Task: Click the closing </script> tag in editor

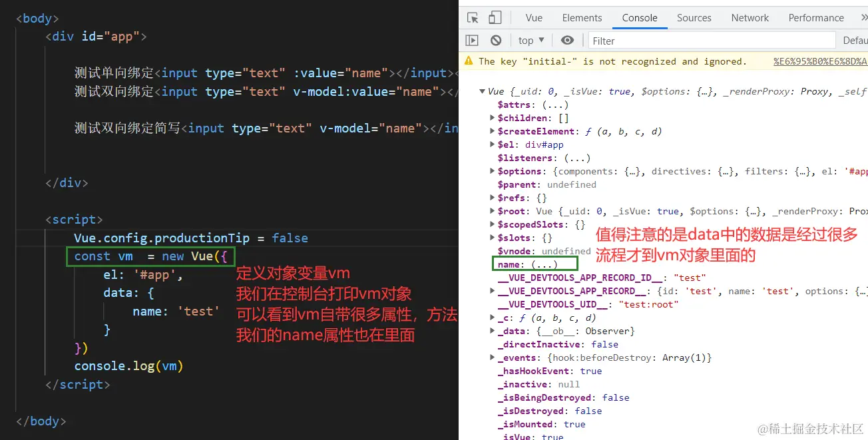Action: pyautogui.click(x=77, y=384)
